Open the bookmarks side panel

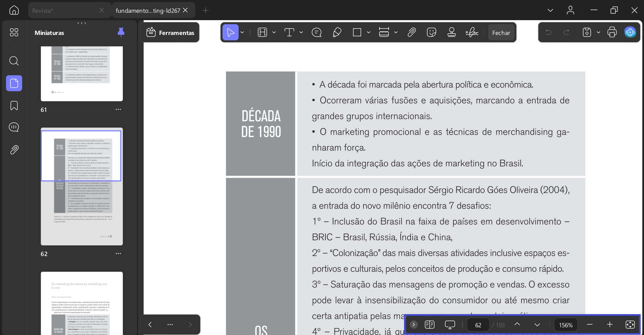point(14,106)
